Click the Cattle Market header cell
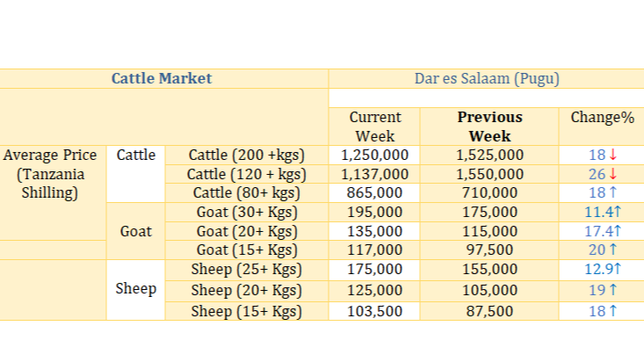 tap(162, 78)
